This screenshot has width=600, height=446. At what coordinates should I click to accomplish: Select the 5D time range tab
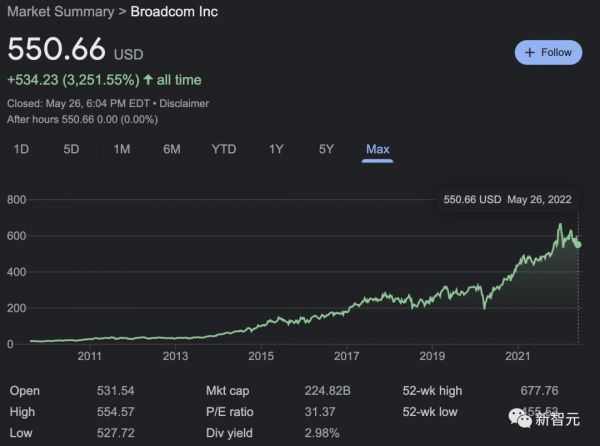[x=71, y=149]
